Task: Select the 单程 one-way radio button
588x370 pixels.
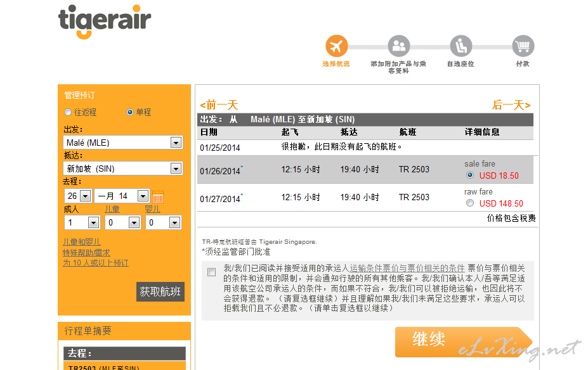Action: coord(130,112)
